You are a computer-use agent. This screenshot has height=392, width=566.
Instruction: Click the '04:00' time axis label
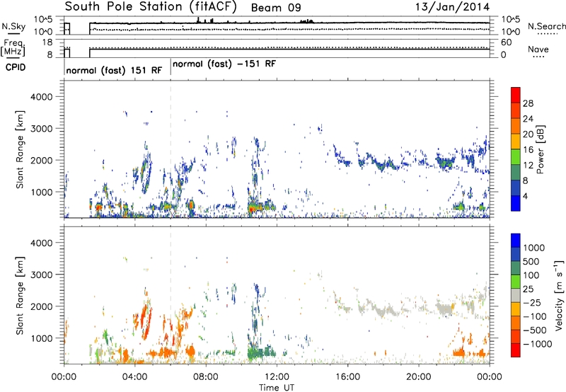(134, 377)
